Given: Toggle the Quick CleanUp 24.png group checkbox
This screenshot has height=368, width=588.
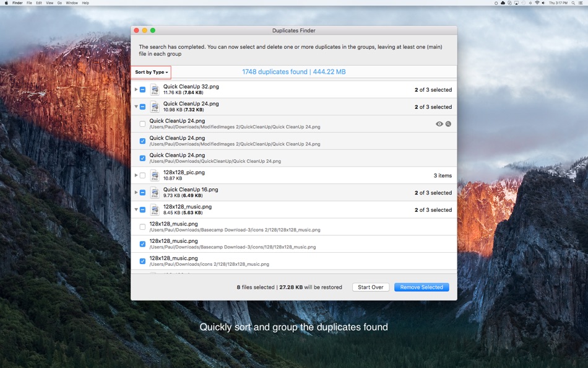Looking at the screenshot, I should (x=142, y=107).
